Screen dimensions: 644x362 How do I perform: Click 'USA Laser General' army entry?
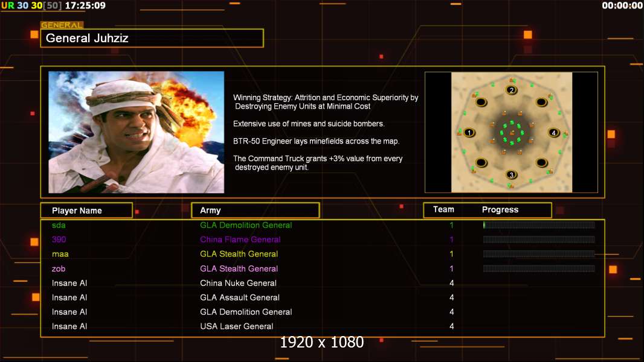237,326
